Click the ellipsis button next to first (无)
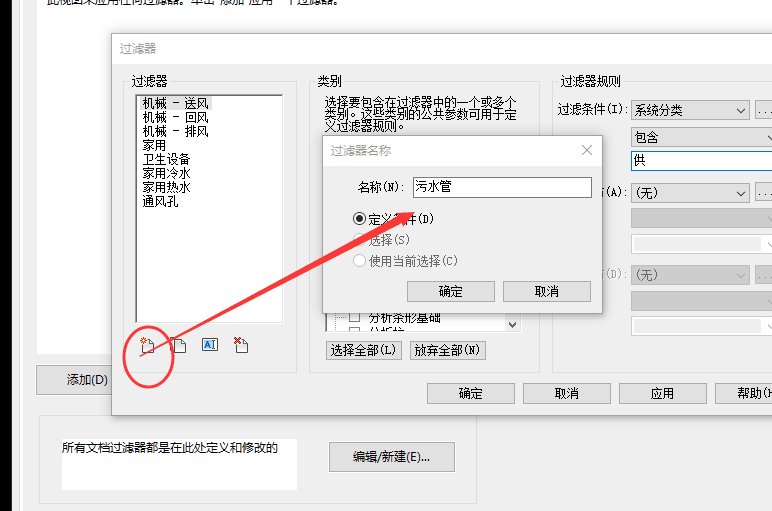This screenshot has width=772, height=511. [764, 193]
